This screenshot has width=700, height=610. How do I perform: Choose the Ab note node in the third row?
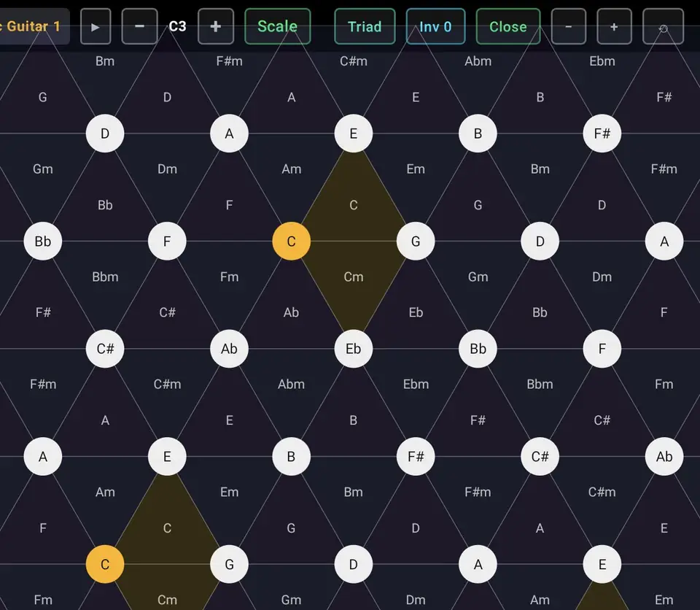pos(229,349)
